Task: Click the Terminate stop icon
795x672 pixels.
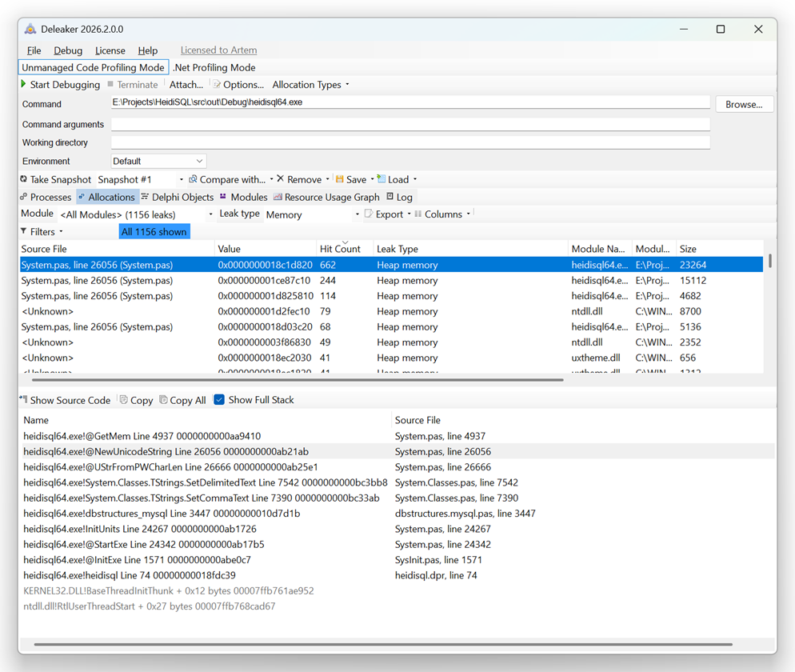Action: click(110, 84)
